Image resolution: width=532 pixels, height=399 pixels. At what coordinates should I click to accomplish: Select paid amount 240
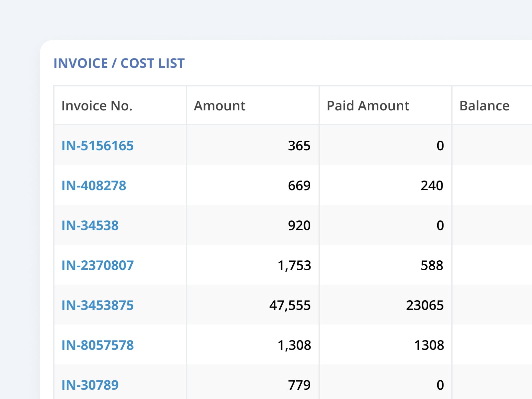432,186
